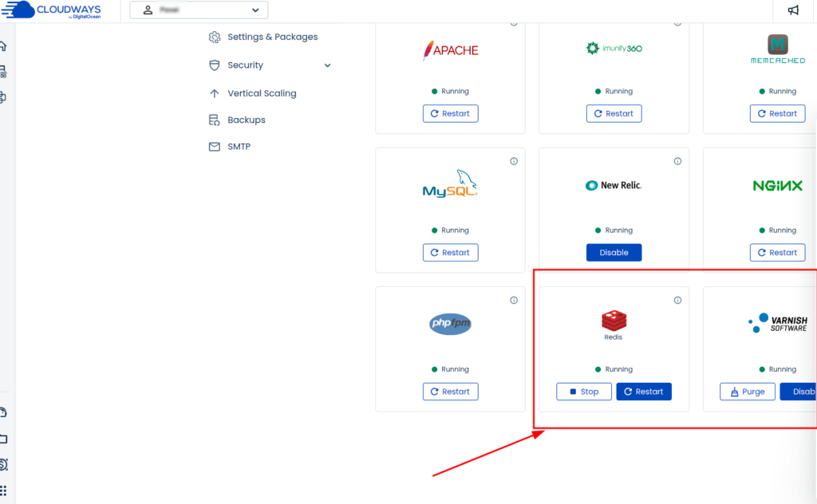Click the Apache logo
Screen dimensions: 817x504
[450, 50]
